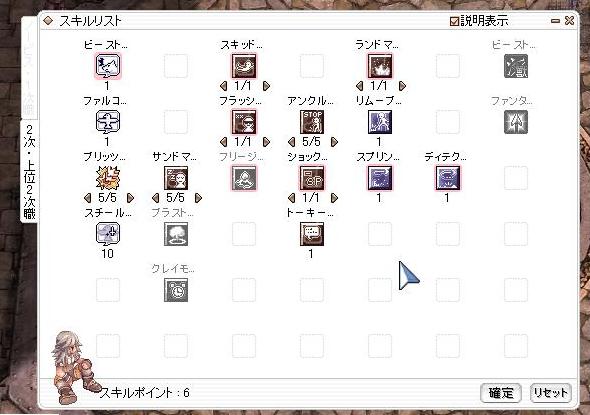The width and height of the screenshot is (590, 415).
Task: Decrease Blitz Beat level with left arrow
Action: (x=88, y=198)
